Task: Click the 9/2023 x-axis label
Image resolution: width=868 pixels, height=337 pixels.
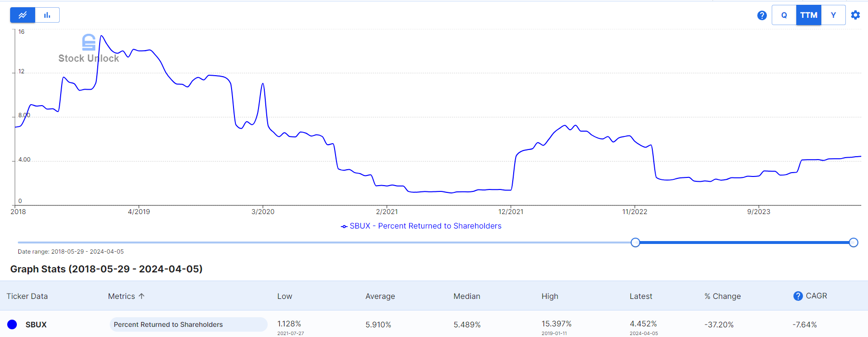Action: click(759, 212)
